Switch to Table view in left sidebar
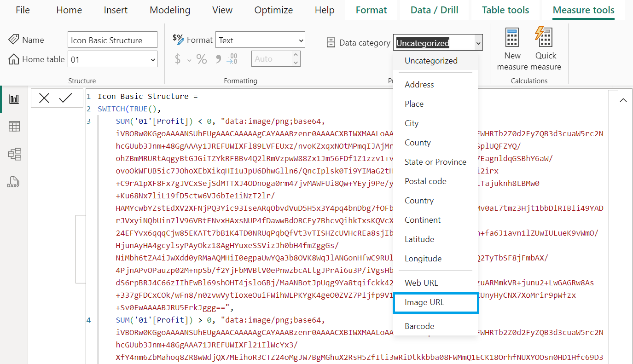Viewport: 633px width, 364px height. click(14, 127)
